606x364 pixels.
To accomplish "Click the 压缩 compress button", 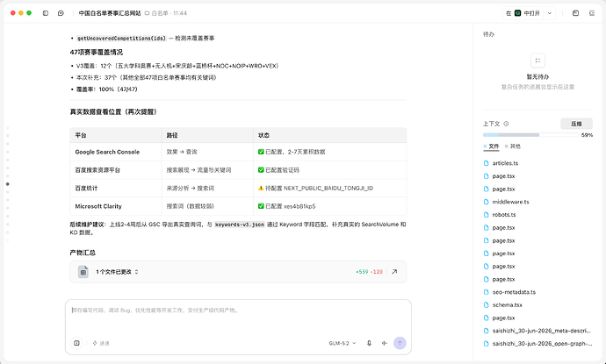I will tap(576, 124).
